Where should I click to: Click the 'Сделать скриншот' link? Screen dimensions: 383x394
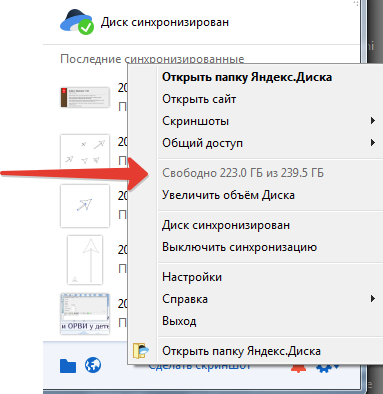(199, 366)
